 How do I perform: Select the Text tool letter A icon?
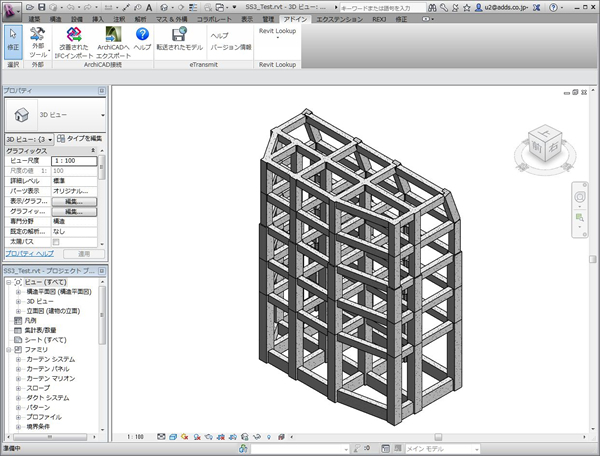[x=149, y=7]
